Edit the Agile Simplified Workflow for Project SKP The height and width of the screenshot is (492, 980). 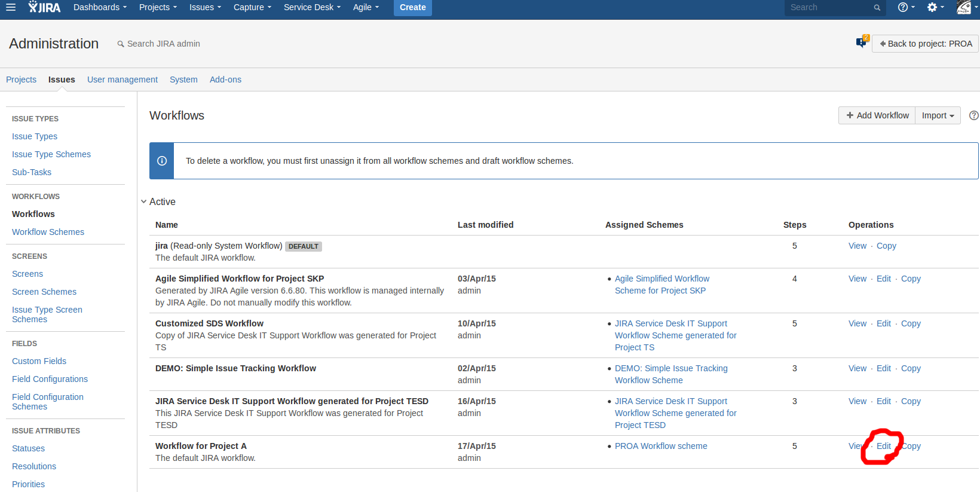click(884, 279)
